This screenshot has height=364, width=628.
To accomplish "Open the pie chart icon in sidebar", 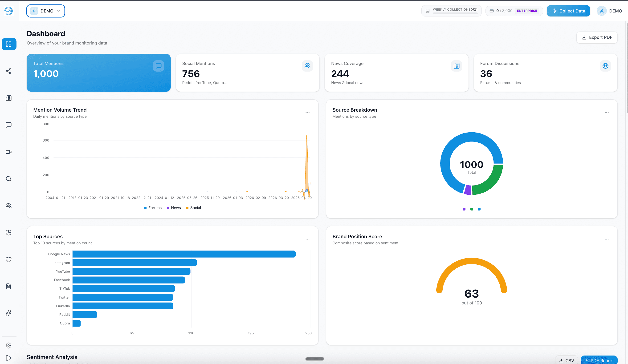I will pyautogui.click(x=9, y=232).
